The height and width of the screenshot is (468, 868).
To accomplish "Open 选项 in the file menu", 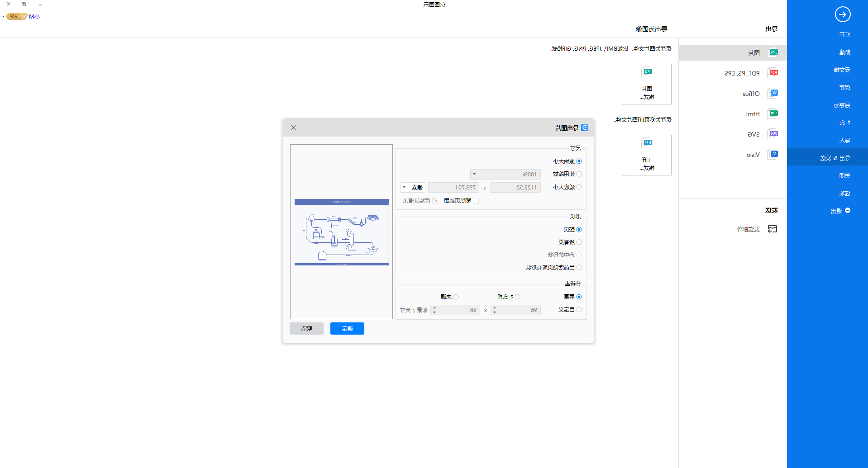I will coord(844,194).
